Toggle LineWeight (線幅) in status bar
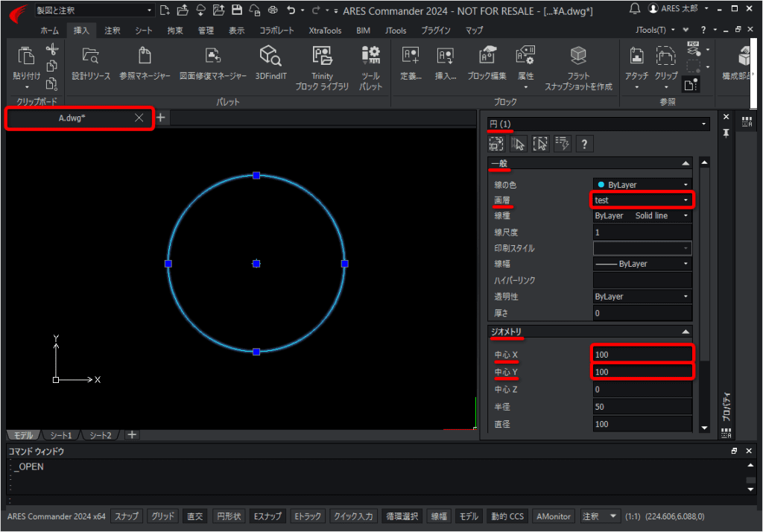Image resolution: width=763 pixels, height=532 pixels. coord(439,516)
